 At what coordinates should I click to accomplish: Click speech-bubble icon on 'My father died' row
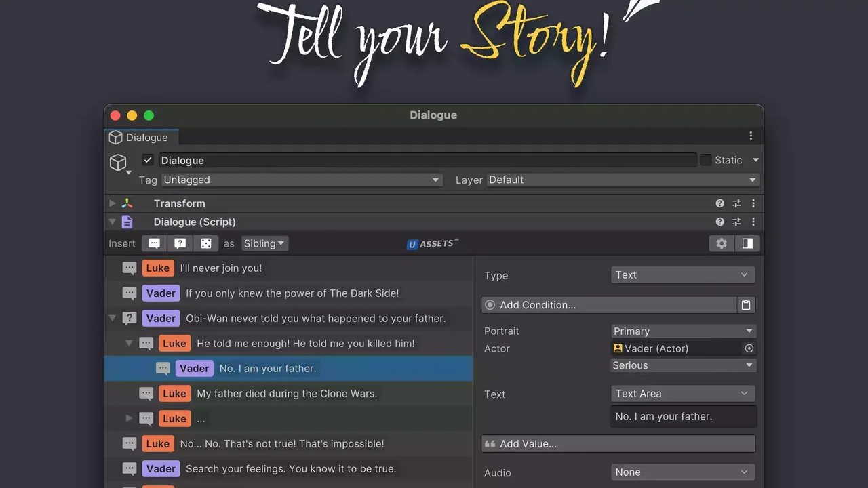(146, 394)
